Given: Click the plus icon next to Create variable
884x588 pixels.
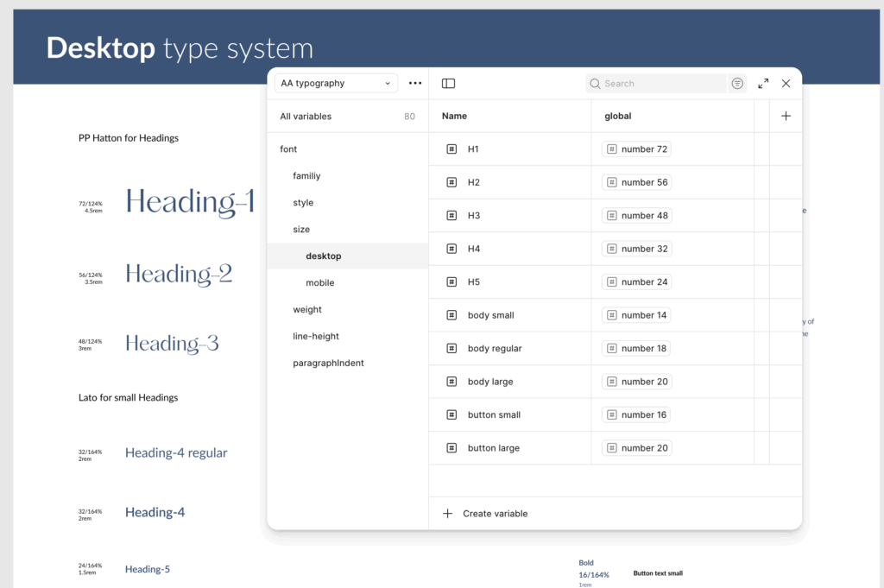Looking at the screenshot, I should [447, 514].
